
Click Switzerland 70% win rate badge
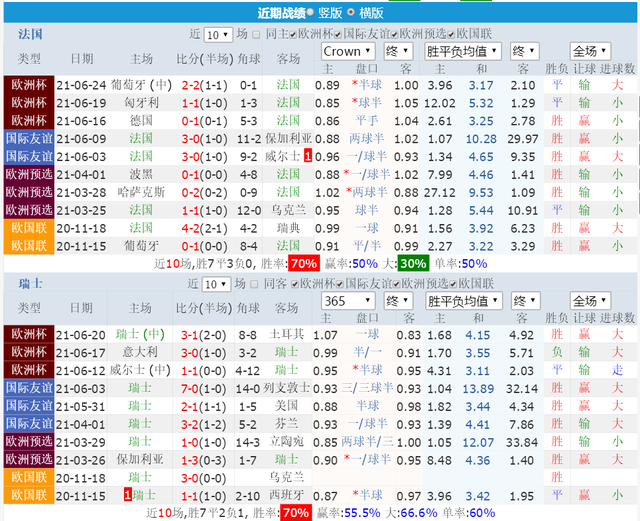point(296,513)
